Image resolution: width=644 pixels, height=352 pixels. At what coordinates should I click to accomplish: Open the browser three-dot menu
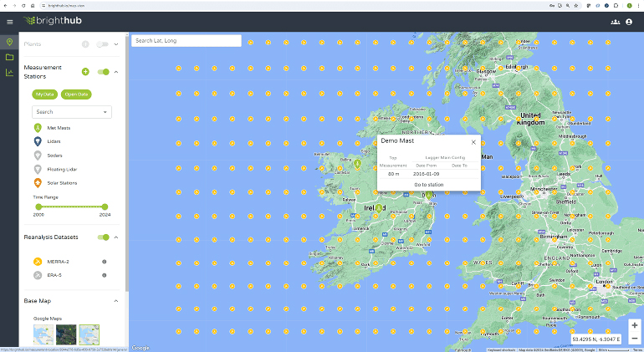pos(639,6)
